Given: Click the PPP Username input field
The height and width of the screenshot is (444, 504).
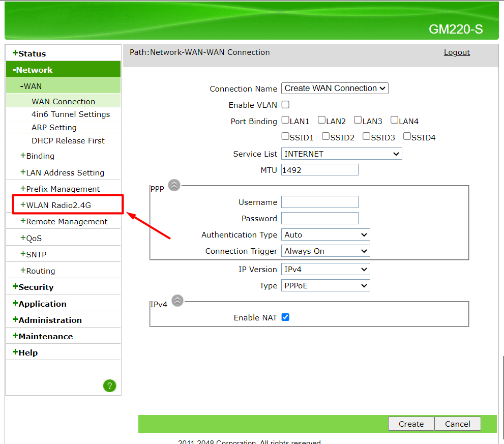Looking at the screenshot, I should [320, 202].
